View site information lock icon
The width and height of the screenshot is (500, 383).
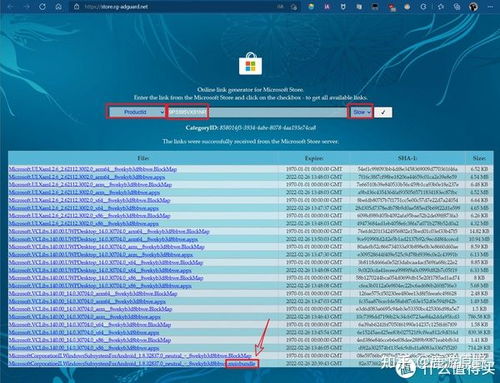(77, 7)
